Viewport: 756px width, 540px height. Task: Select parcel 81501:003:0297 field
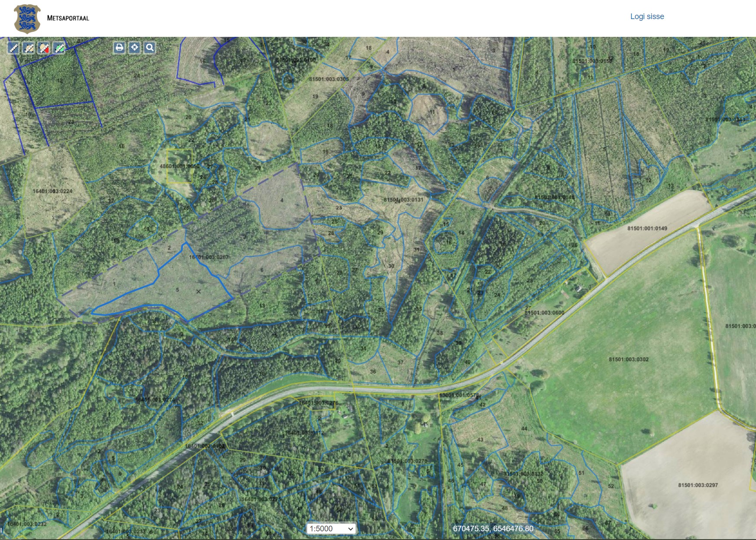tap(698, 485)
